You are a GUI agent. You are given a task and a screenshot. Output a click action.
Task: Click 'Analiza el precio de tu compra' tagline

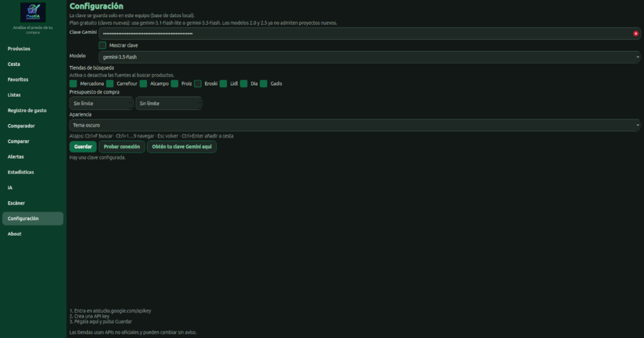point(33,30)
